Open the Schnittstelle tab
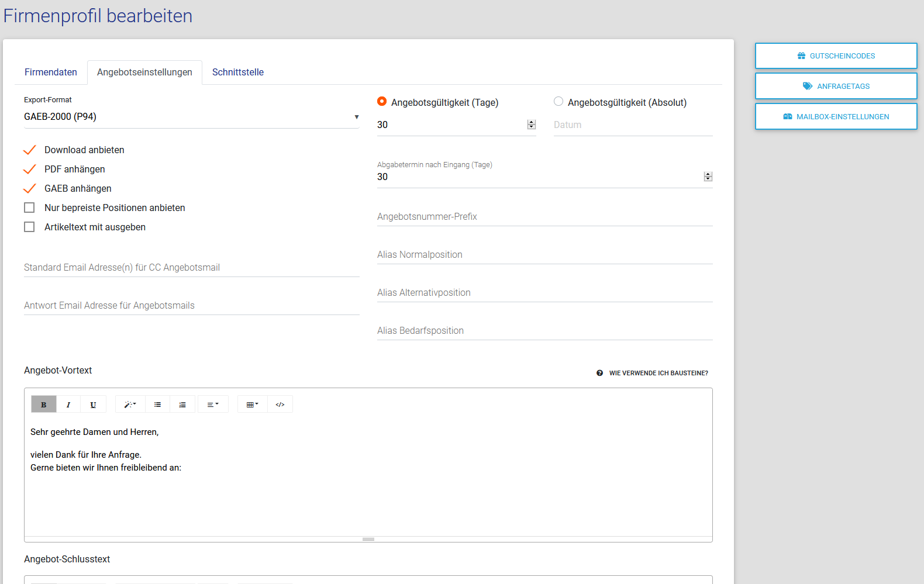This screenshot has width=924, height=584. coord(237,72)
